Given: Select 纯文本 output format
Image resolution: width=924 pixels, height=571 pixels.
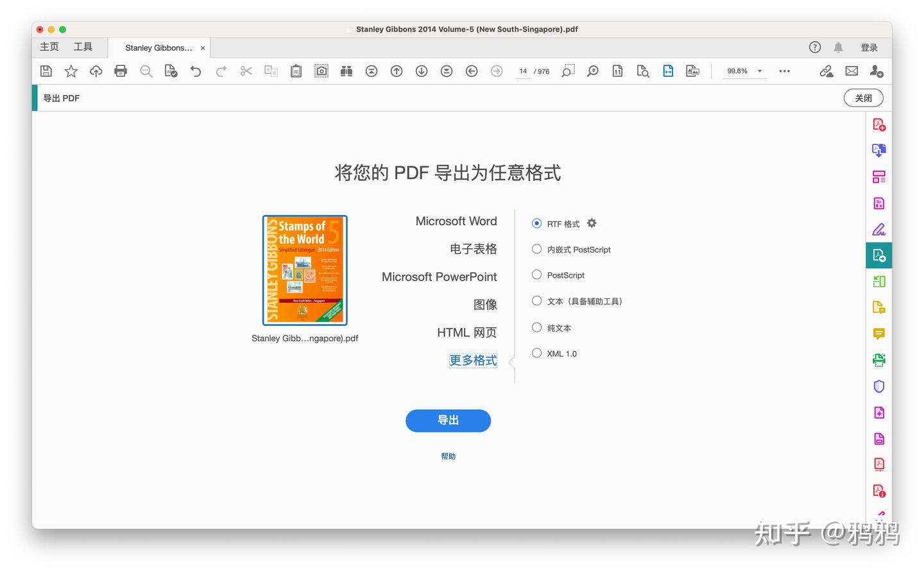Looking at the screenshot, I should click(x=536, y=327).
